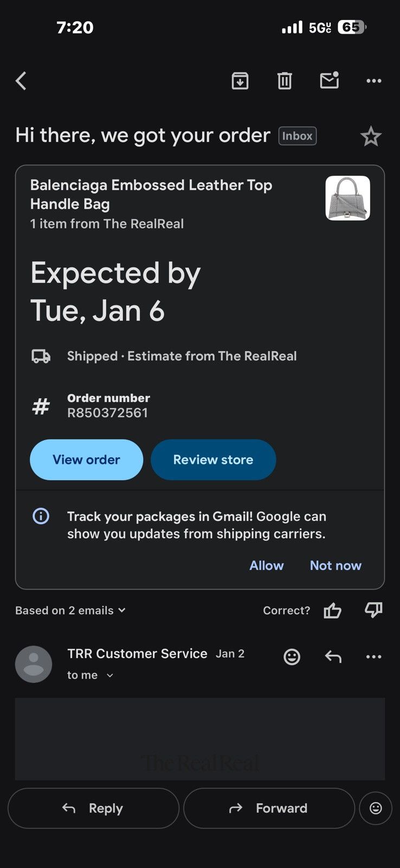Add emoji reaction beside TRR Customer Service
Image resolution: width=400 pixels, height=868 pixels.
coord(292,656)
